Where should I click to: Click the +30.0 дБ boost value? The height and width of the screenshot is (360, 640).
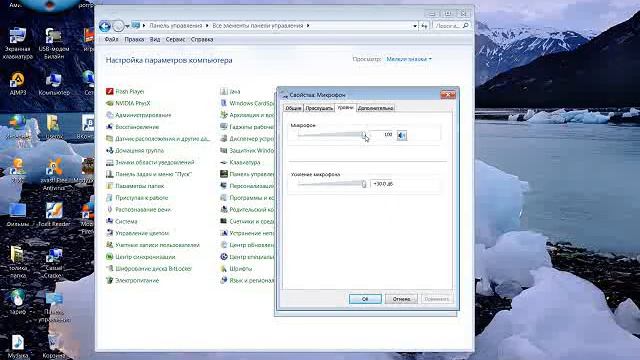click(x=383, y=184)
